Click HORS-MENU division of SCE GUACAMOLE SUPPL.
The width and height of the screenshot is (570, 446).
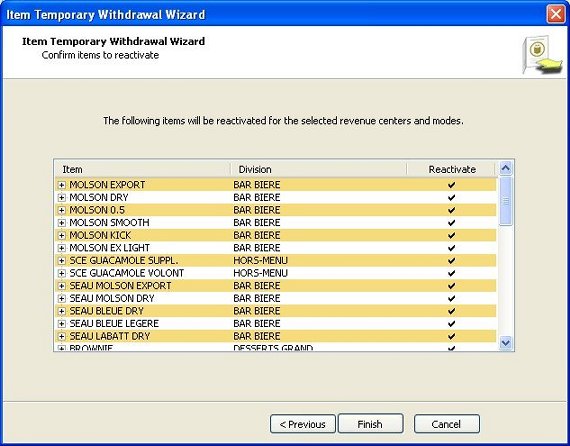[260, 261]
